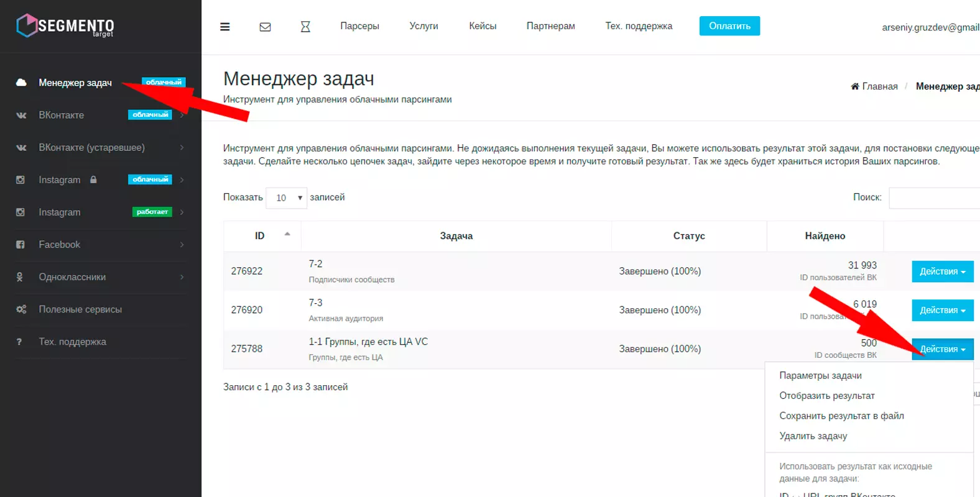Click 'Записи с 1 до 3 из 3 записей'
This screenshot has height=497, width=980.
(285, 387)
